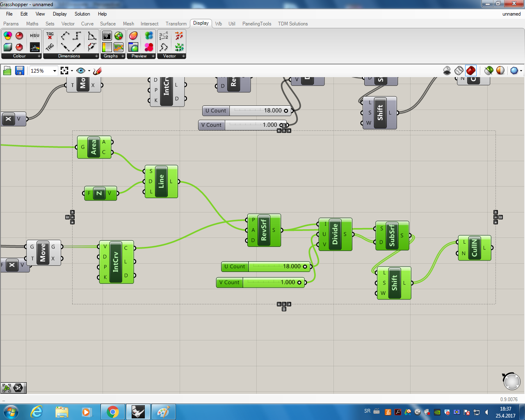Choose the Linear Dimension icon
This screenshot has width=525, height=420.
pyautogui.click(x=77, y=36)
